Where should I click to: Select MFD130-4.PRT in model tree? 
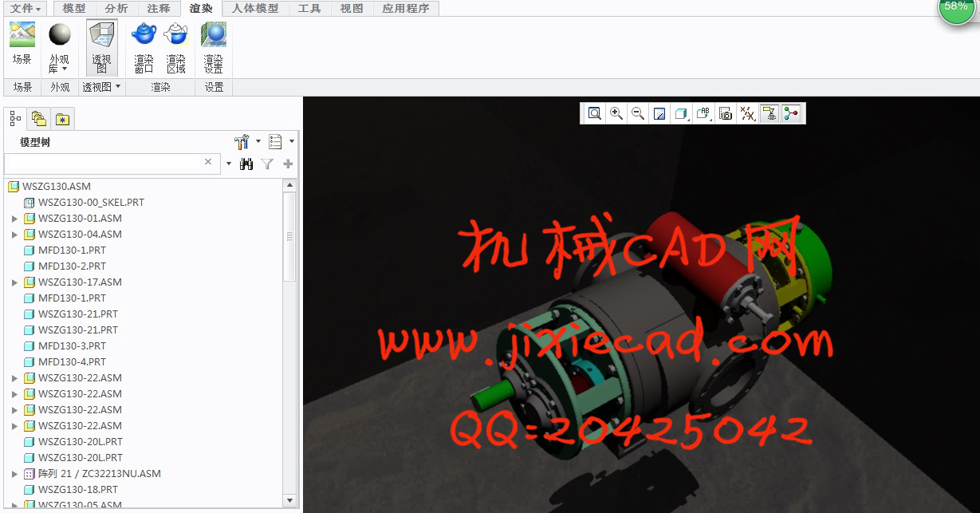pos(72,362)
